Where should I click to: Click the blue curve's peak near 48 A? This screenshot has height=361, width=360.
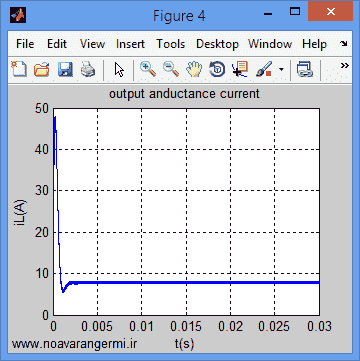[55, 117]
